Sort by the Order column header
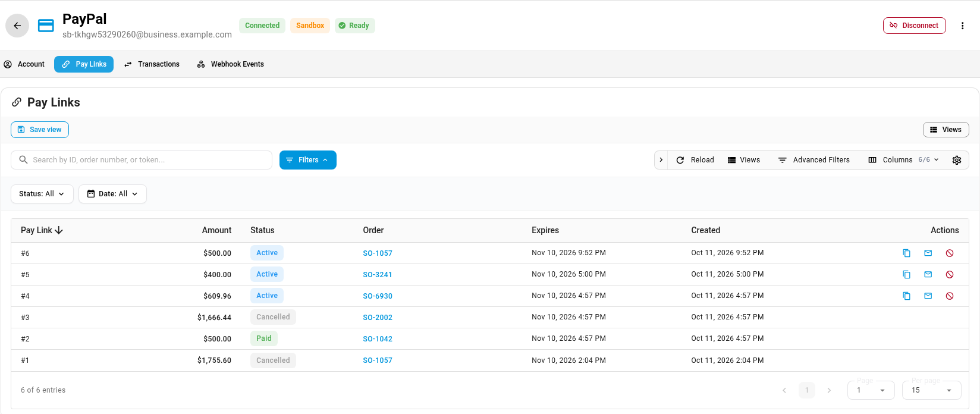Image resolution: width=980 pixels, height=414 pixels. pos(373,230)
